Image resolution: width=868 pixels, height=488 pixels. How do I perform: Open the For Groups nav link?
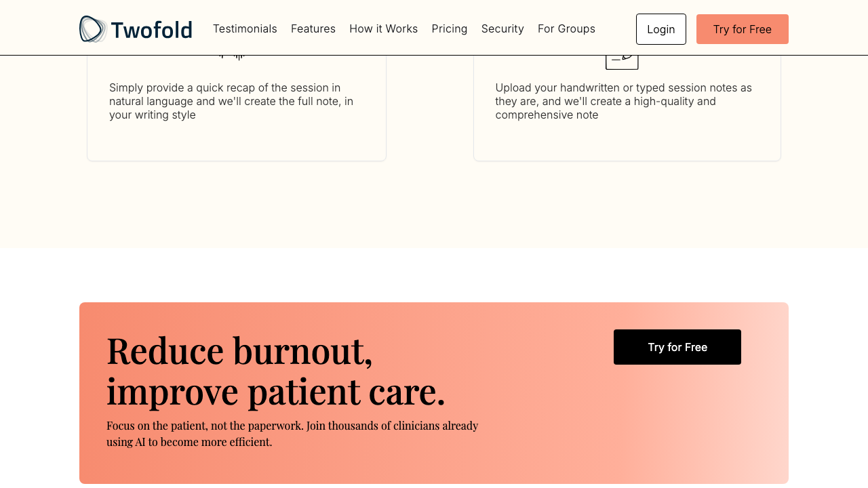(x=566, y=28)
